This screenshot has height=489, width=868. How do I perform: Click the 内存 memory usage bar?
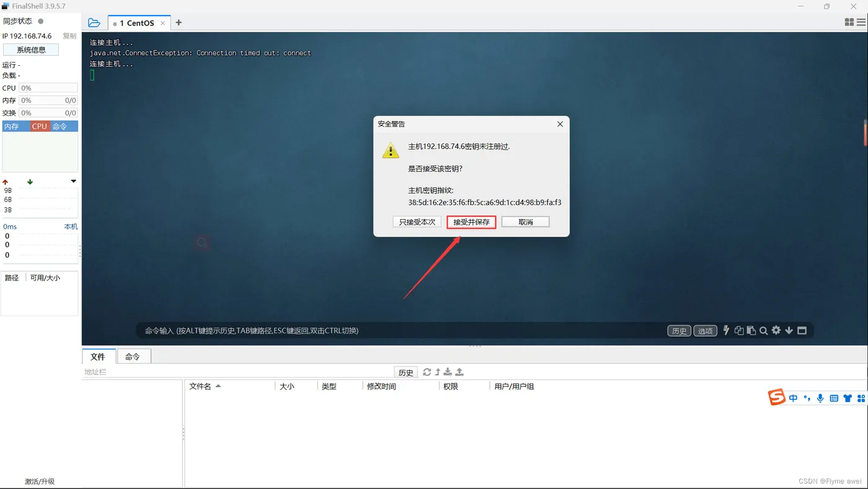tap(48, 101)
